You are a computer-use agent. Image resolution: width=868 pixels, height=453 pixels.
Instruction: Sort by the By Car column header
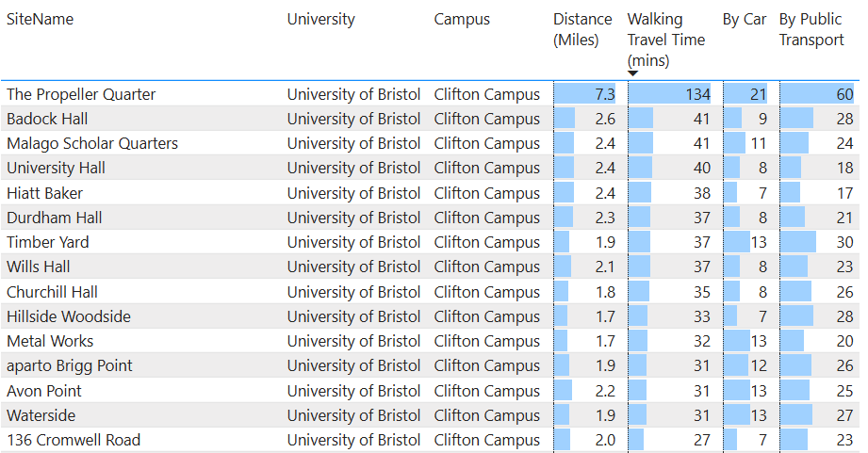click(x=744, y=20)
